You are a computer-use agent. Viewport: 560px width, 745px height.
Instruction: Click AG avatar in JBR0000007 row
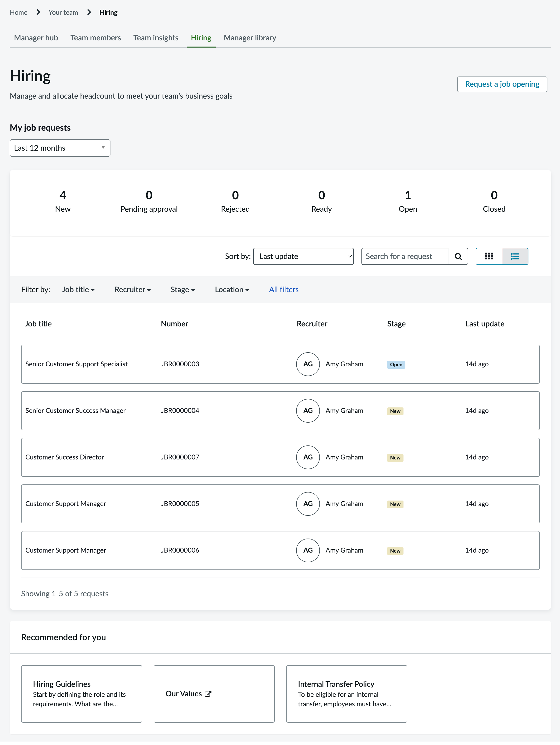308,457
